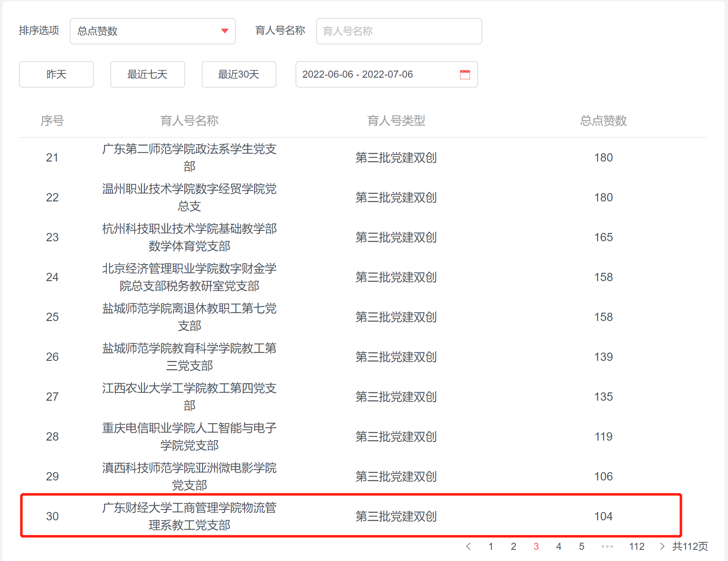Go to next page using right arrow
The image size is (728, 561).
[662, 546]
